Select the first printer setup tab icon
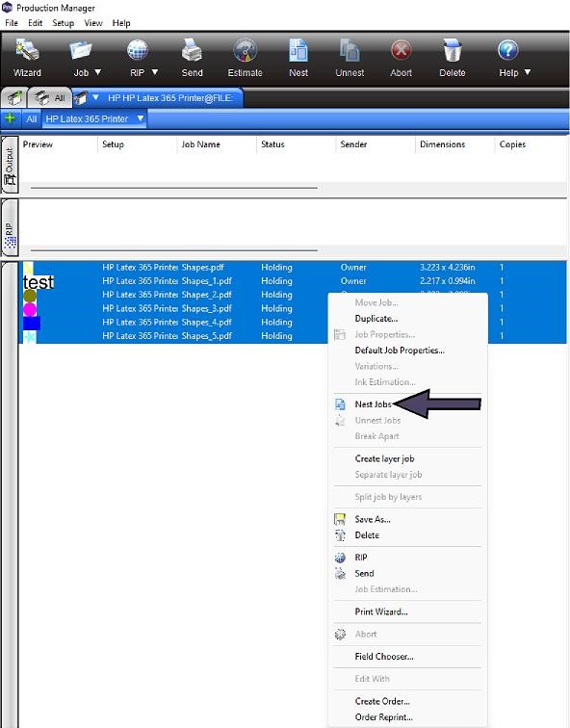The height and width of the screenshot is (728, 570). click(13, 98)
